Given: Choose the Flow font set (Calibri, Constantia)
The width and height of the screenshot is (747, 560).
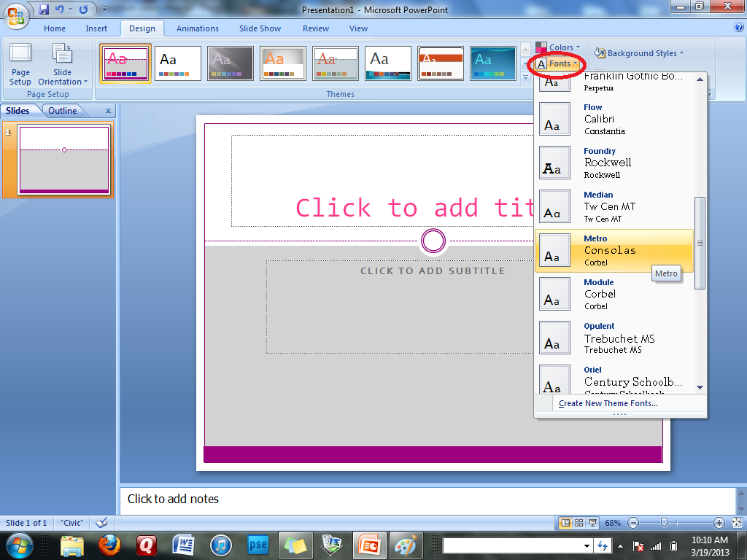Looking at the screenshot, I should point(614,119).
